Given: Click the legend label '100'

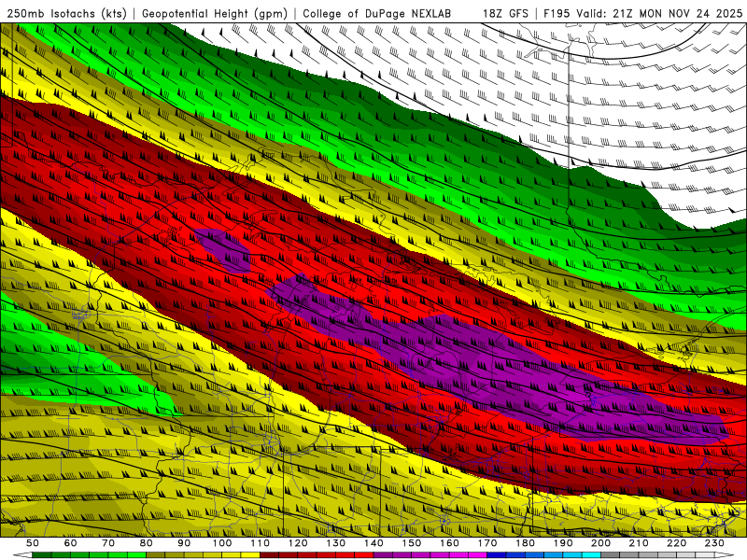Looking at the screenshot, I should click(x=221, y=543).
